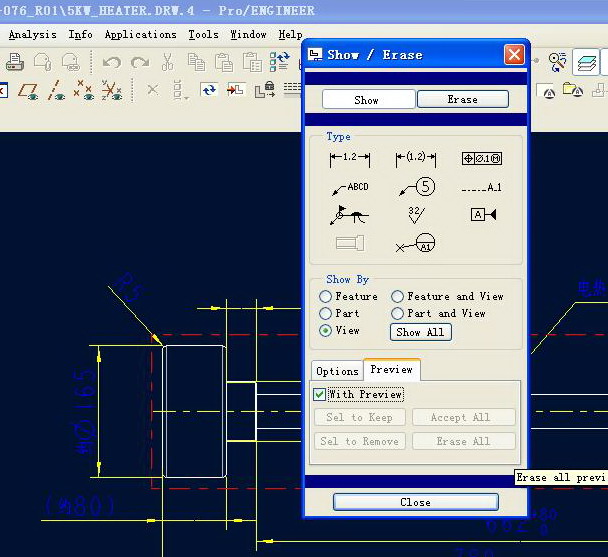Open the Window menu

248,35
